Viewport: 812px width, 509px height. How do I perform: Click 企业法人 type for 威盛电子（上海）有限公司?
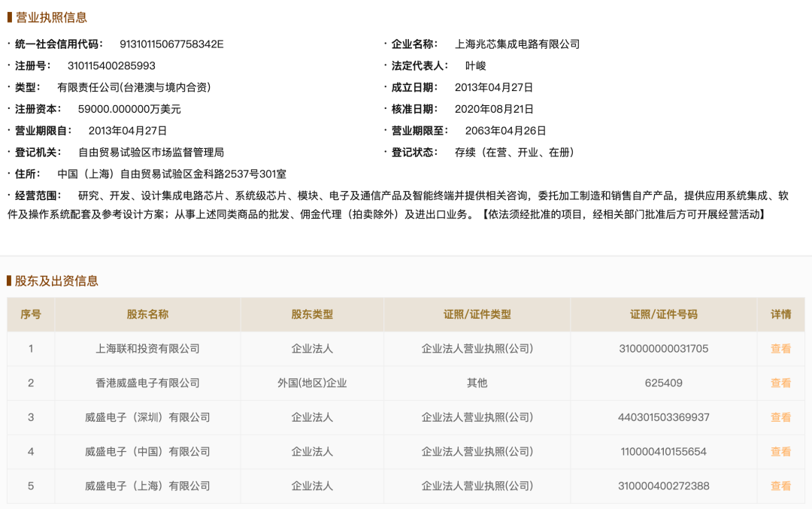click(x=312, y=486)
